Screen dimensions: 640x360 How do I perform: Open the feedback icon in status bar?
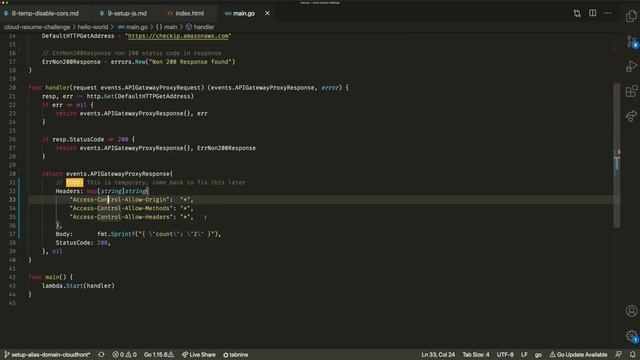click(619, 355)
